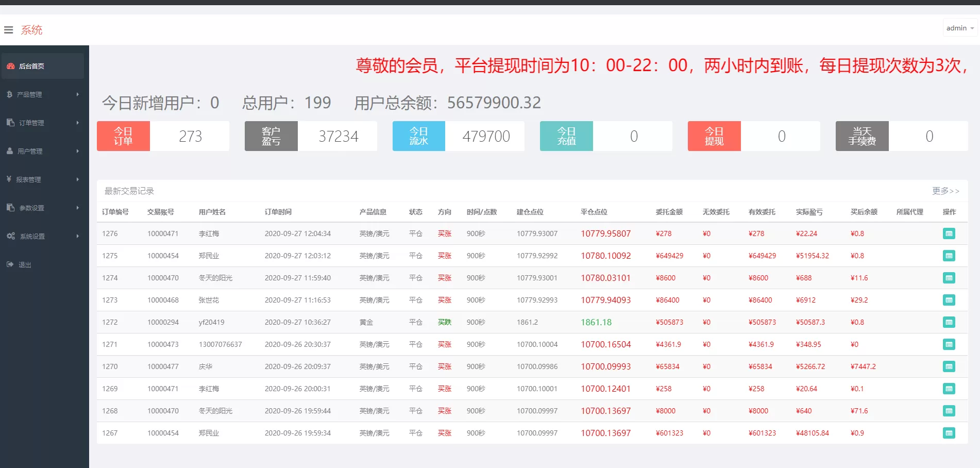
Task: Click the exit icon beside 退出
Action: 10,264
